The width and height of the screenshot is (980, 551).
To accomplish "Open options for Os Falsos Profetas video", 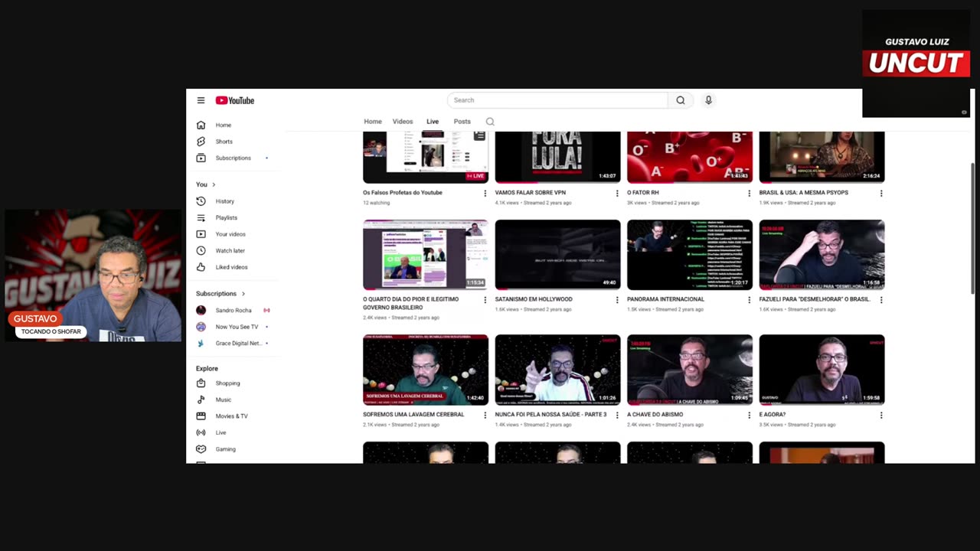I will (485, 194).
